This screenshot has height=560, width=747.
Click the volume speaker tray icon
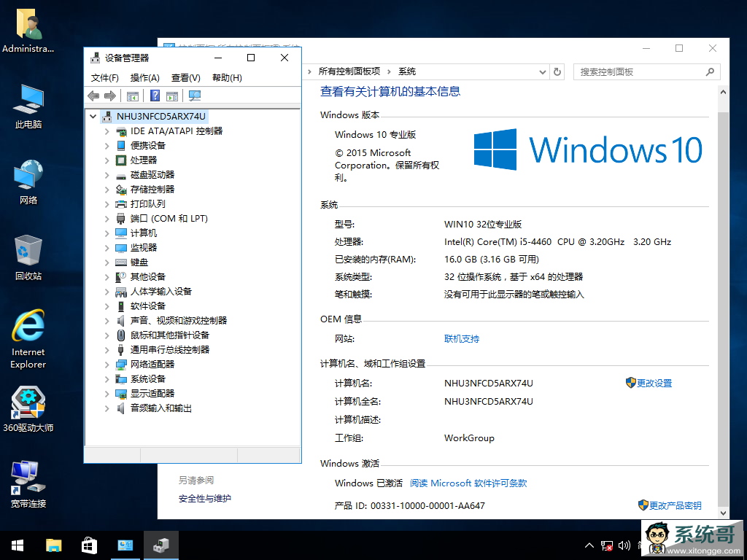624,545
